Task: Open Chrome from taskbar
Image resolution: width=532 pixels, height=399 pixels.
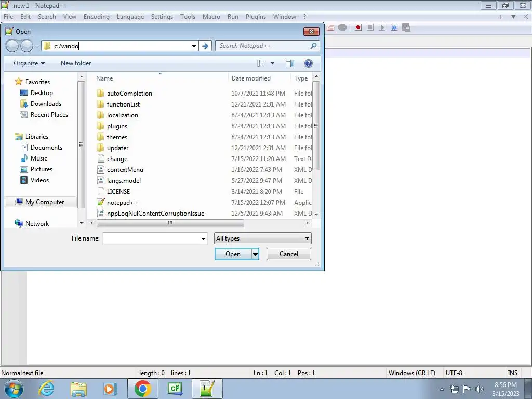Action: click(x=142, y=389)
